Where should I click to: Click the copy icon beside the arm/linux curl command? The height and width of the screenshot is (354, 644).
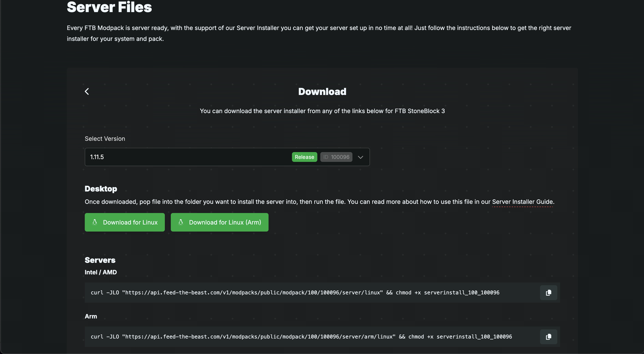tap(548, 337)
